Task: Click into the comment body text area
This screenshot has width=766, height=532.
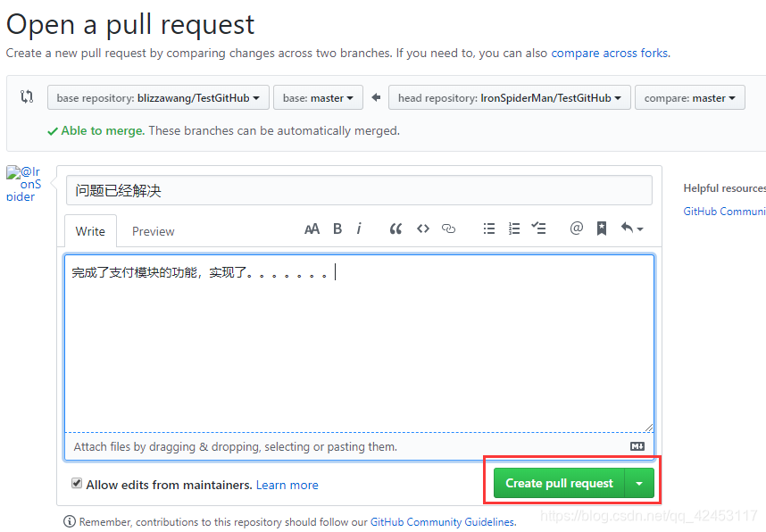Action: coord(359,343)
